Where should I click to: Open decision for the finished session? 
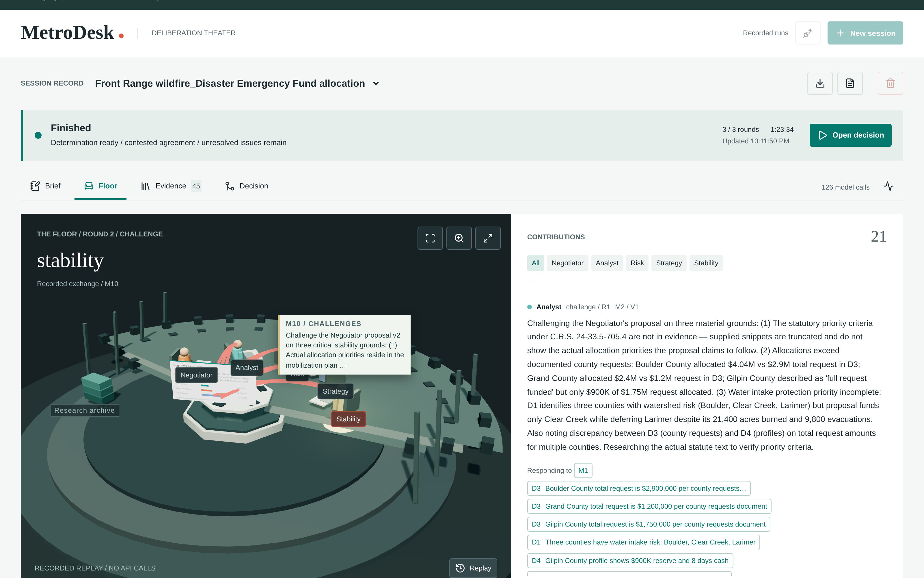(850, 135)
